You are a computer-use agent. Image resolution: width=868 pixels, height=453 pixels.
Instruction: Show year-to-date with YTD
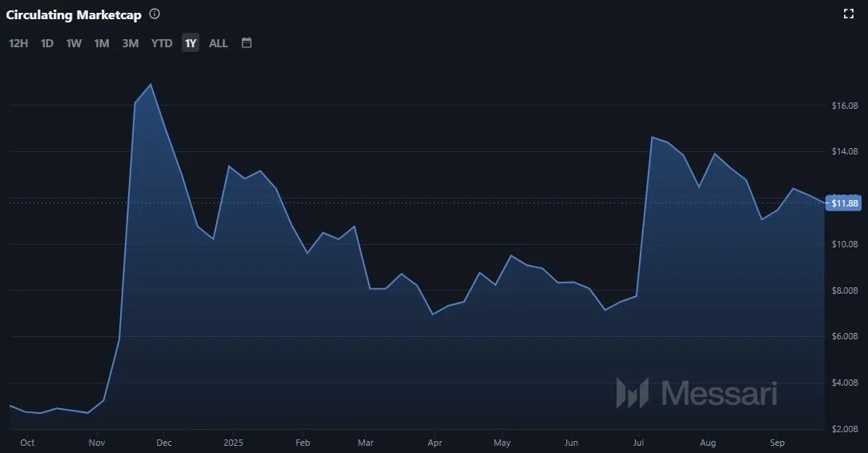pos(162,43)
